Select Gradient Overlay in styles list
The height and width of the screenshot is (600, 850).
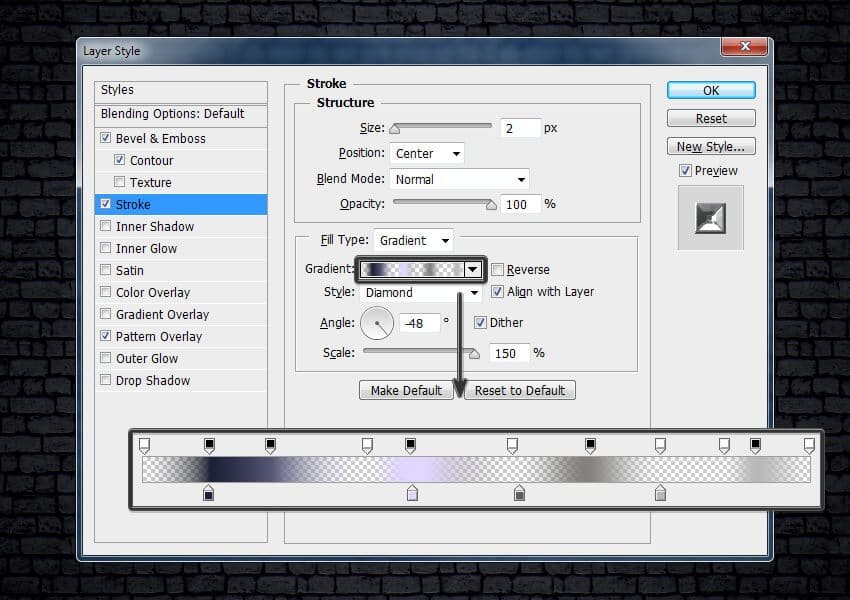(x=162, y=315)
